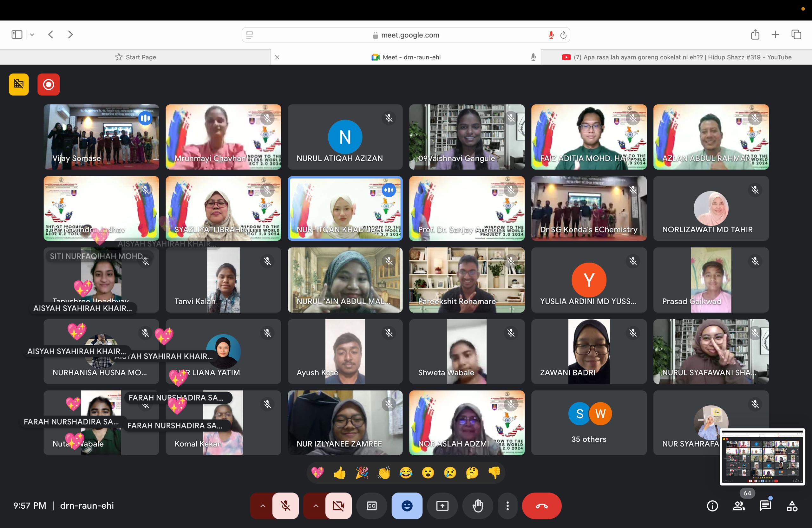
Task: Toggle the camera off button
Action: [x=338, y=506]
